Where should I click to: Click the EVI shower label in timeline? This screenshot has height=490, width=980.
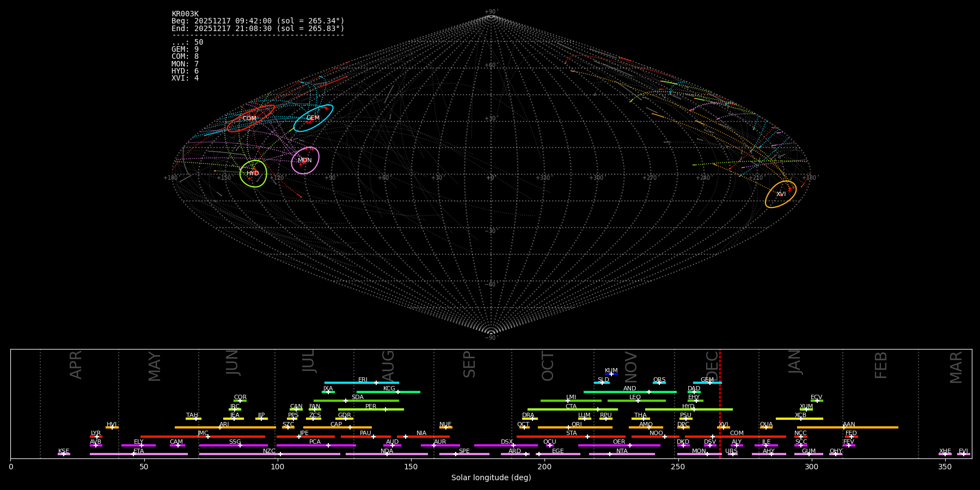pos(963,451)
